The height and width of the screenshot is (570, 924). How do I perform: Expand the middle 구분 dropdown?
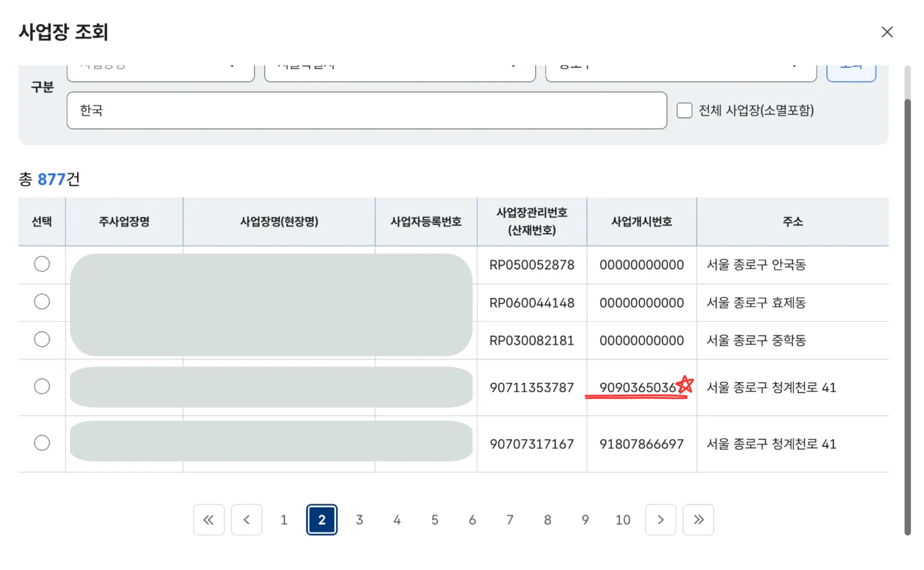(399, 72)
